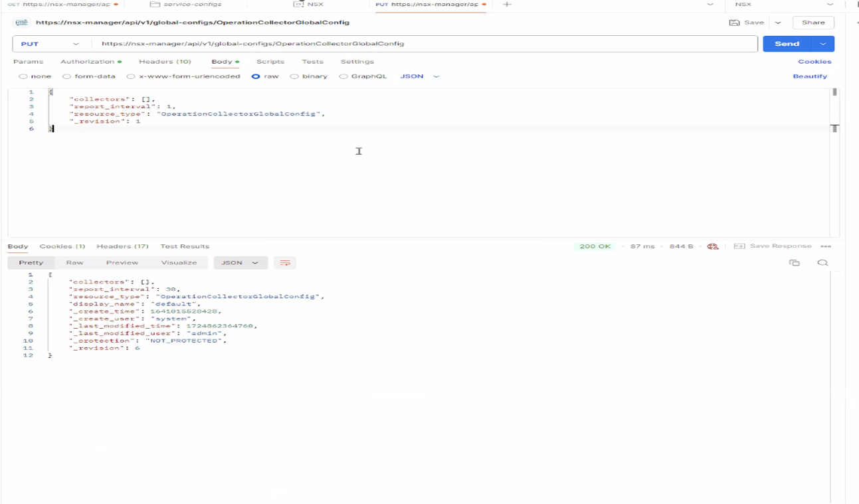The image size is (859, 504).
Task: Open the PUT method dropdown
Action: point(50,44)
